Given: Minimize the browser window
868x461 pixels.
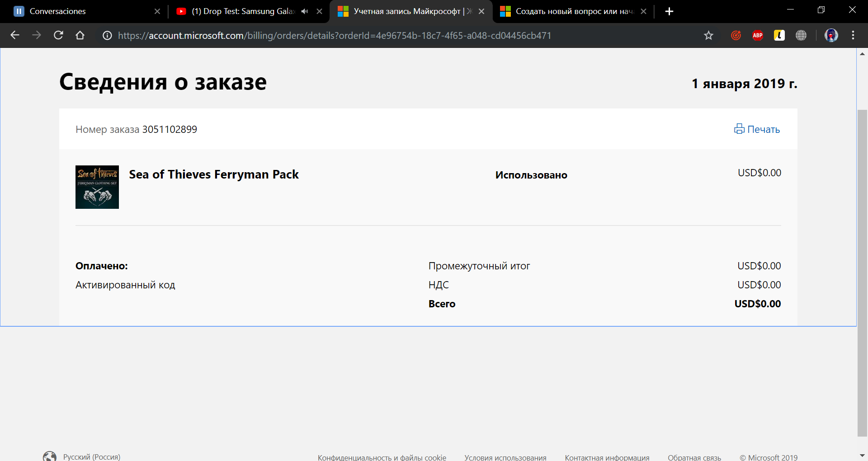Looking at the screenshot, I should (x=791, y=10).
